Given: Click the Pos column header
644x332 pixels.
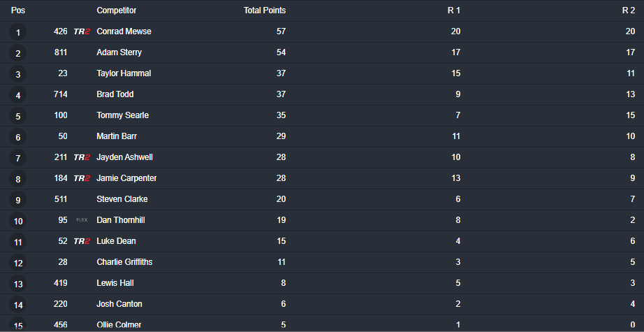Looking at the screenshot, I should [x=18, y=10].
